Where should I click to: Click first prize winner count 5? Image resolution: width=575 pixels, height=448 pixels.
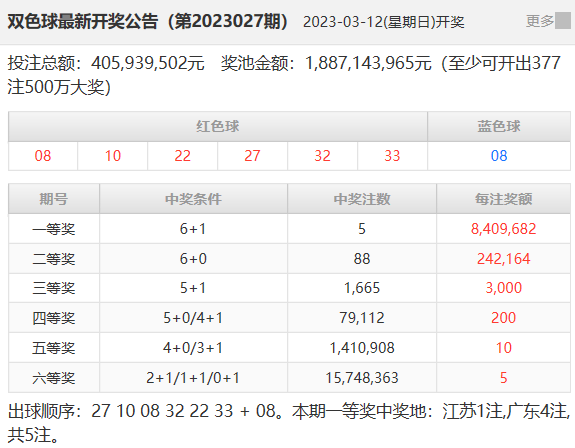coord(362,229)
